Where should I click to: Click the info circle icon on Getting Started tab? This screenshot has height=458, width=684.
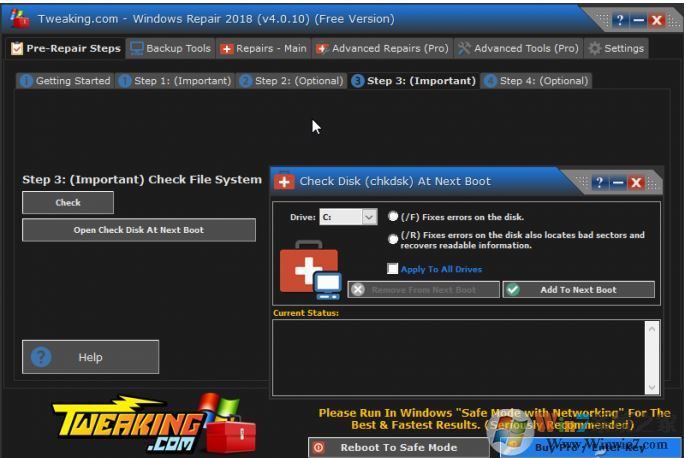[x=26, y=81]
